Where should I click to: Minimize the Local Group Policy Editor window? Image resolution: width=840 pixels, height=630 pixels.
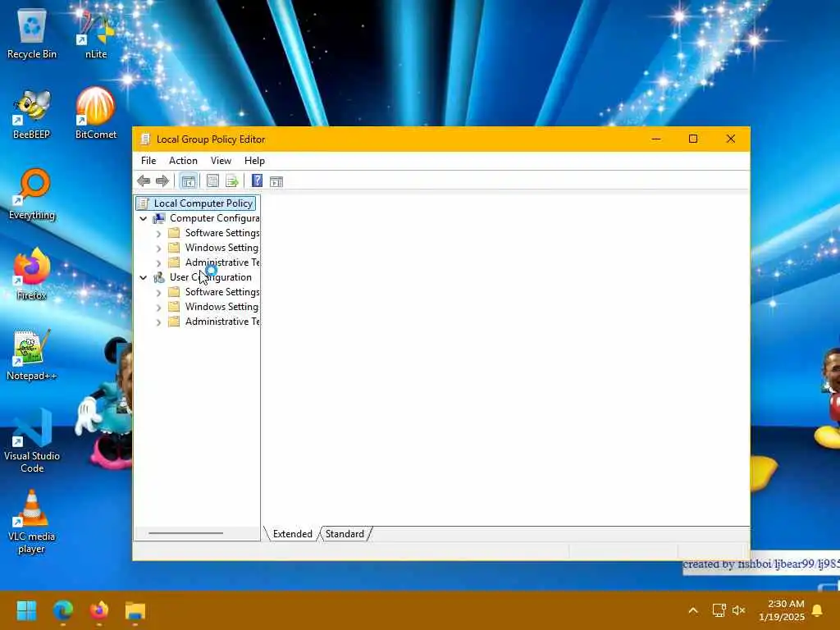point(655,139)
